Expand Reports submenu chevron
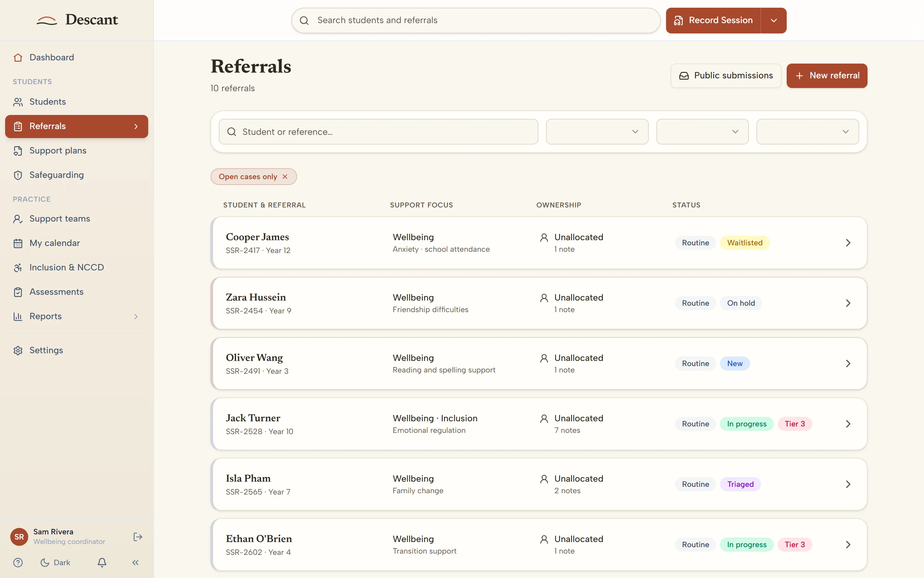This screenshot has width=924, height=578. pyautogui.click(x=136, y=317)
